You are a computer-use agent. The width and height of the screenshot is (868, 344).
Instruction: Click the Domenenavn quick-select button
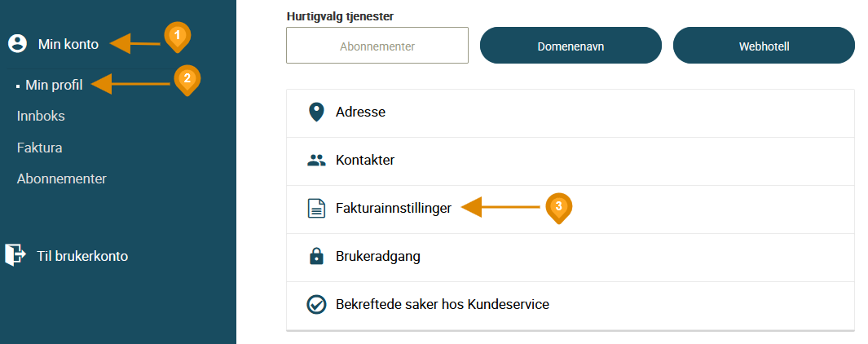coord(571,46)
